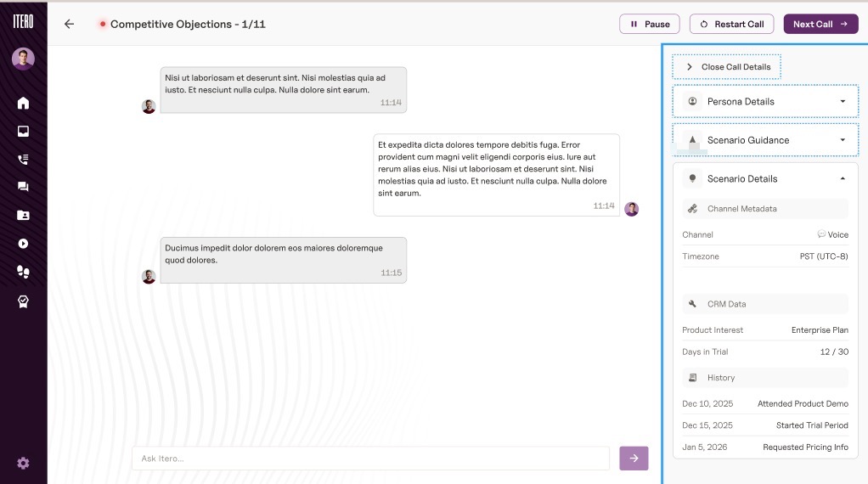Click 'Started Trial Period' history entry

(x=812, y=425)
